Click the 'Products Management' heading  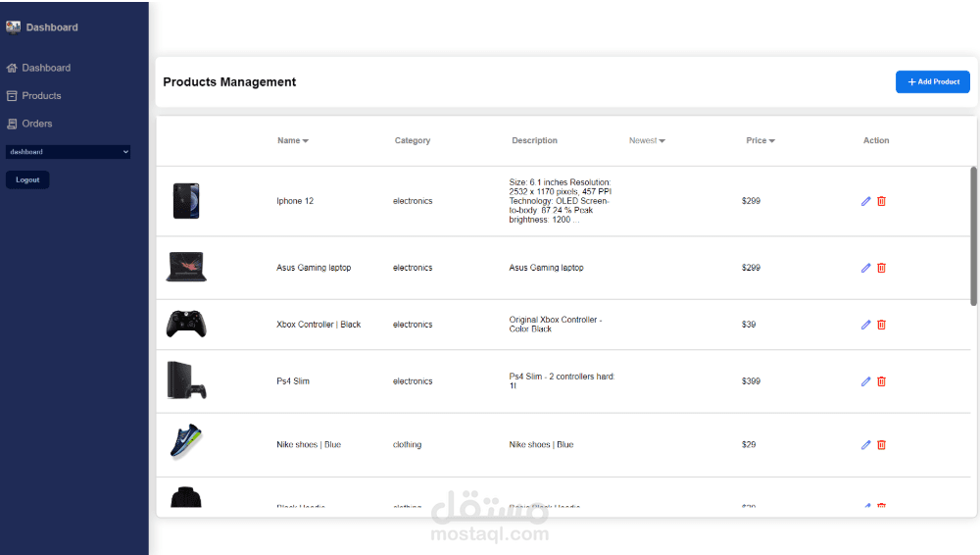coord(229,82)
